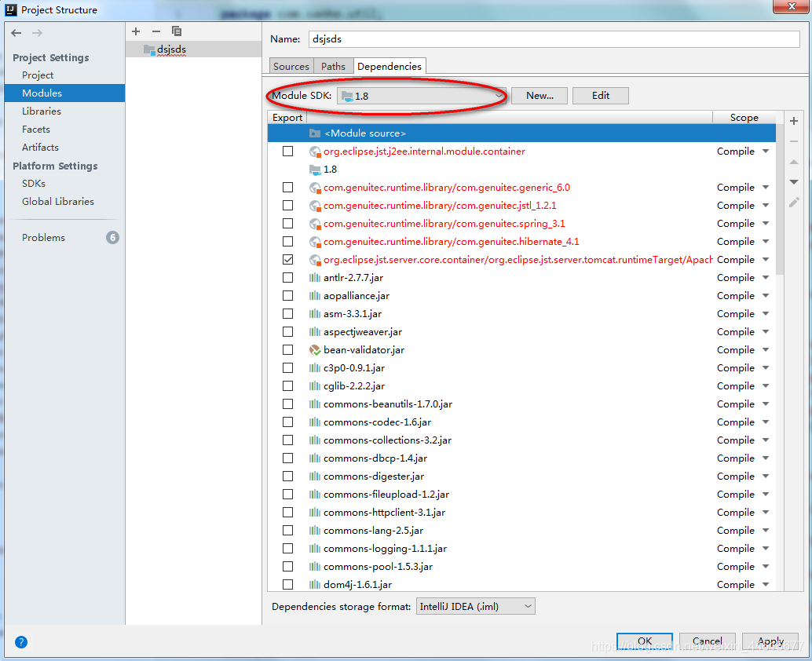Viewport: 812px width, 661px height.
Task: Enable export for org.eclipse.jst.j2ee.internal.module.container
Action: point(288,152)
